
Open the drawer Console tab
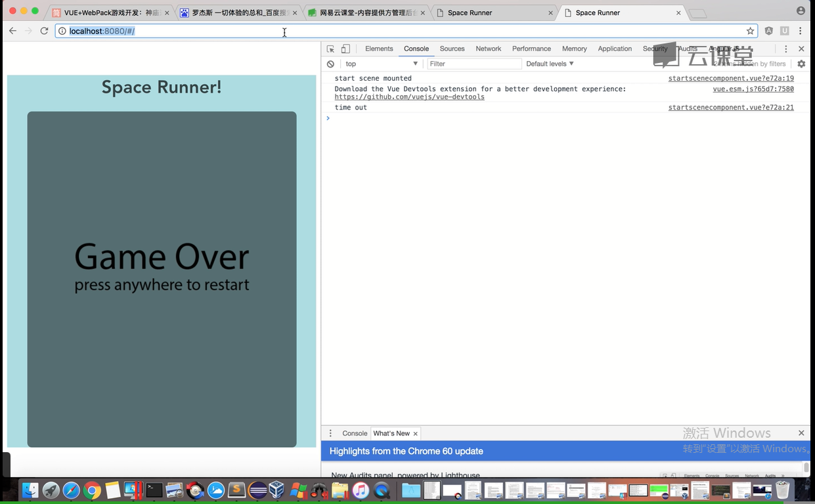(355, 433)
